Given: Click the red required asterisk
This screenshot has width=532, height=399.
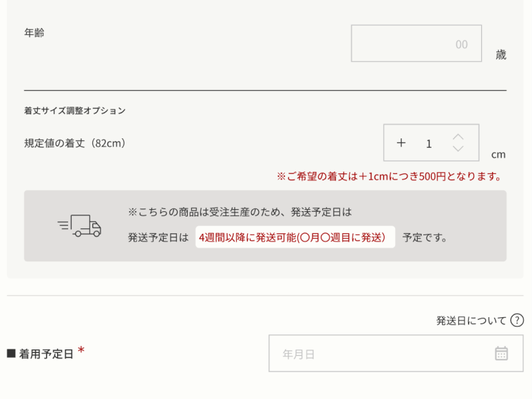Looking at the screenshot, I should pos(81,351).
